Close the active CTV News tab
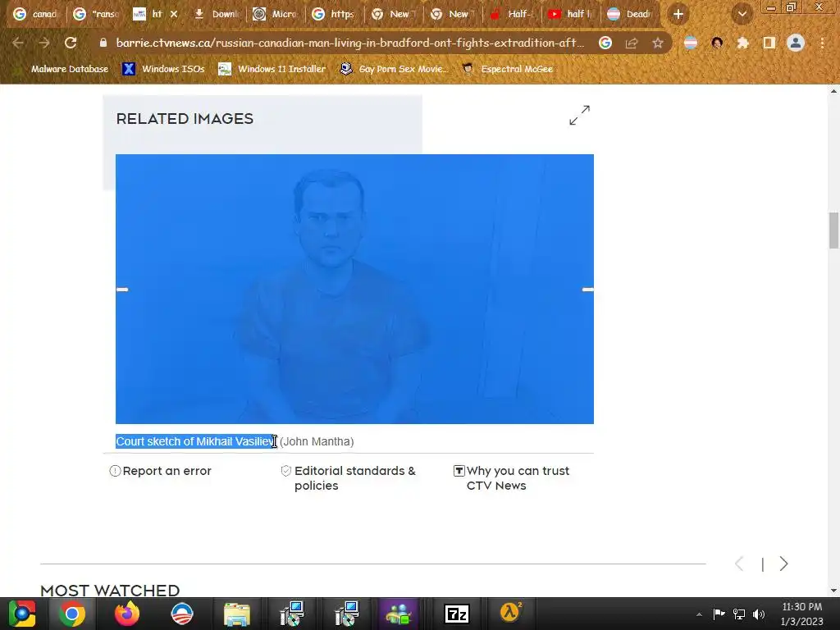The width and height of the screenshot is (840, 630). coord(174,15)
